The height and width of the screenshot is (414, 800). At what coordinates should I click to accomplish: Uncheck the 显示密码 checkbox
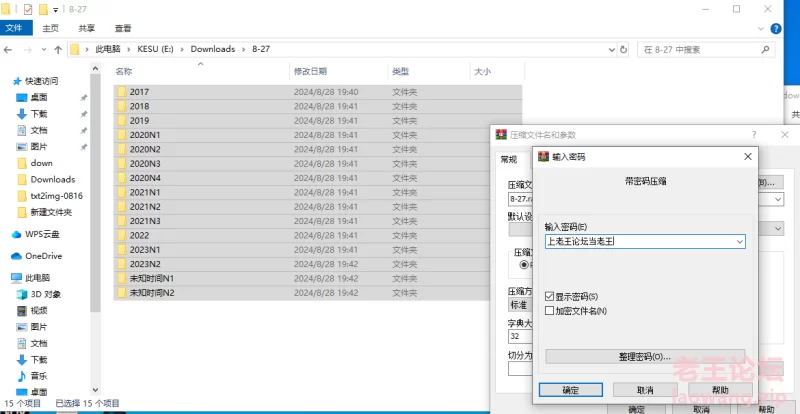(x=549, y=297)
